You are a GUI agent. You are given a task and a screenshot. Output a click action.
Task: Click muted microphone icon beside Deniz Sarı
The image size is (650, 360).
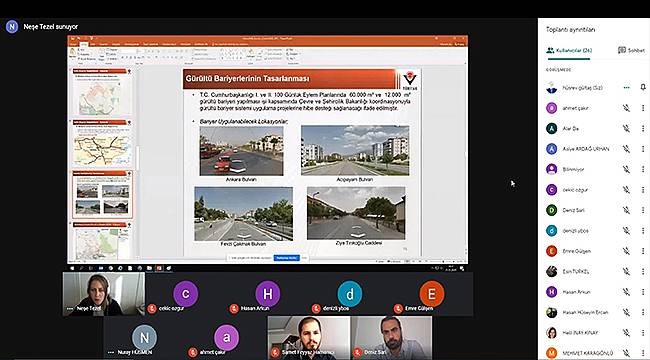pos(626,210)
